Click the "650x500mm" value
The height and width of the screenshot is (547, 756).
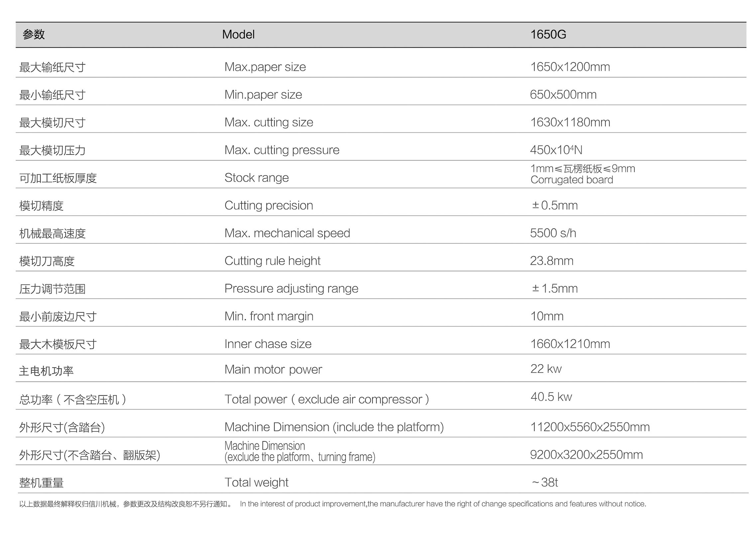click(563, 95)
